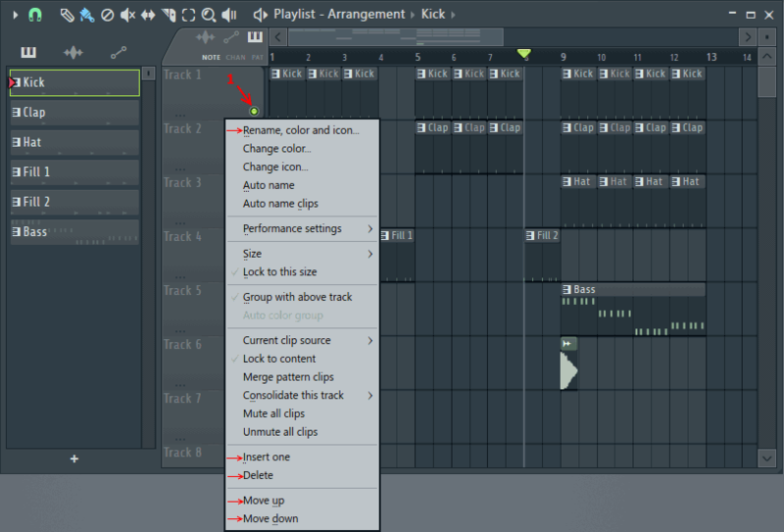
Task: Choose Move down from context menu
Action: pyautogui.click(x=302, y=518)
